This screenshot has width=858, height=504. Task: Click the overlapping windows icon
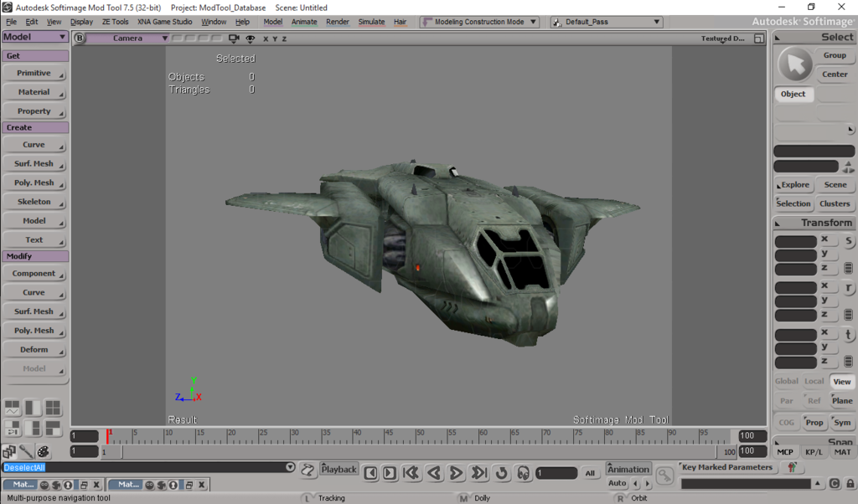point(8,451)
